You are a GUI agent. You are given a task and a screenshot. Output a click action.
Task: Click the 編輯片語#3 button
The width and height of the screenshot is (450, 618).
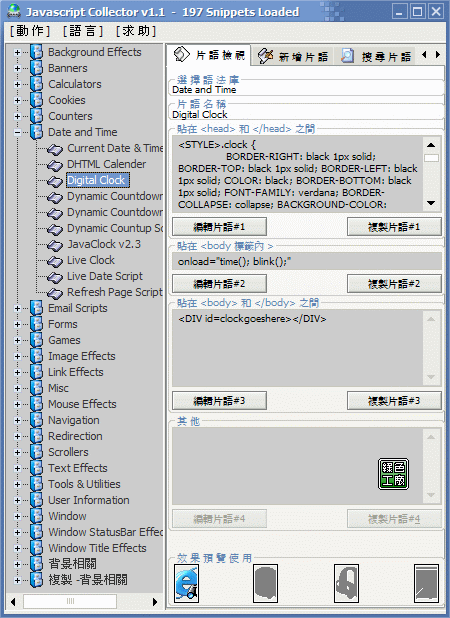[219, 401]
